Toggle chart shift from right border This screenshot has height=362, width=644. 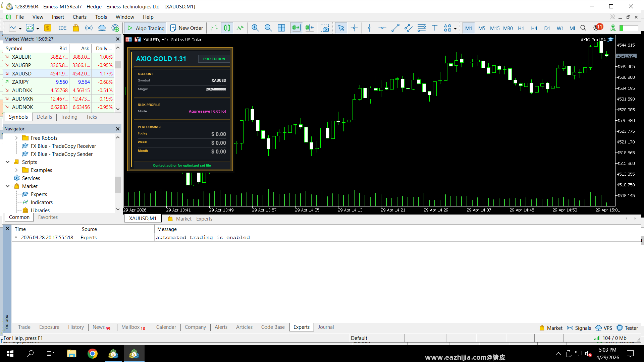pyautogui.click(x=309, y=28)
